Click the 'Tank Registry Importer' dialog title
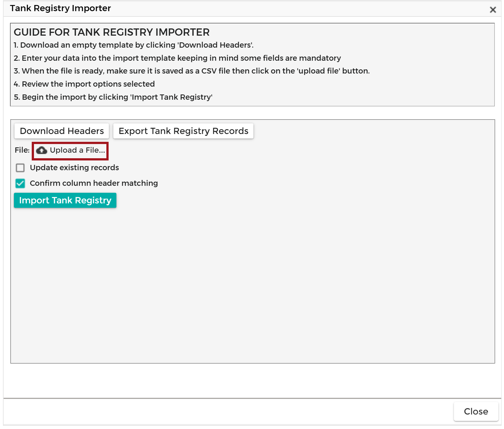504x429 pixels. coord(60,8)
